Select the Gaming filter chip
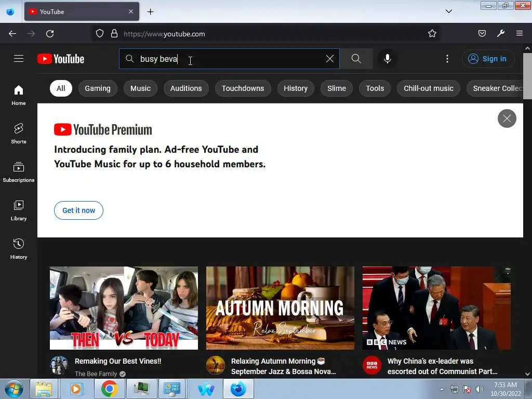 (98, 88)
